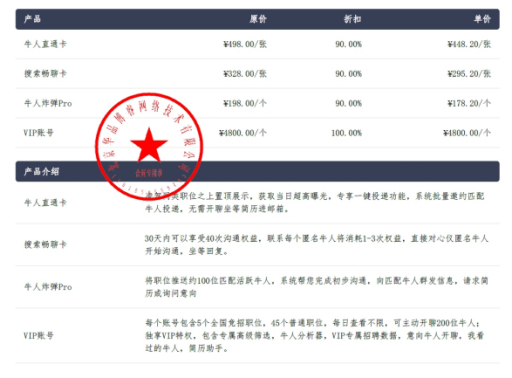Click the red star in the seal
512x378 pixels.
click(x=149, y=145)
